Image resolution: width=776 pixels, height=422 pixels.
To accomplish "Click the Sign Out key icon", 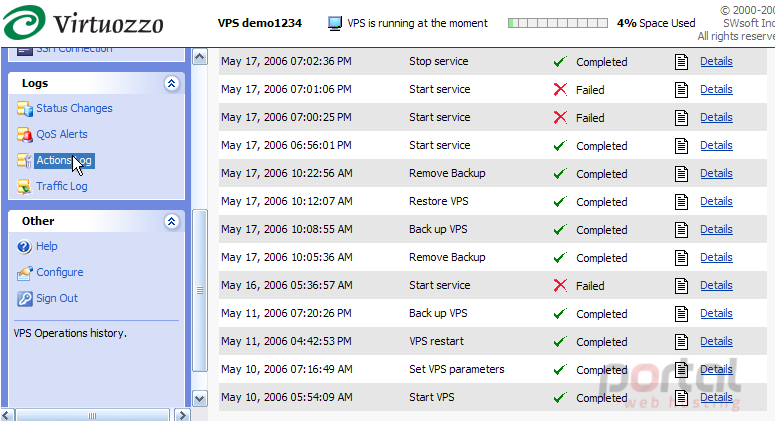I will 25,298.
